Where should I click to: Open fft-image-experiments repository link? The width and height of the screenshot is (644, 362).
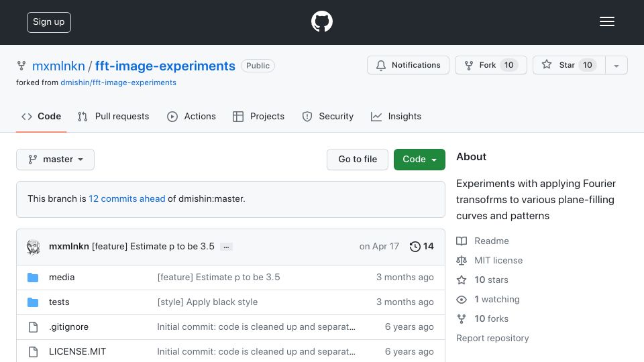(x=165, y=66)
